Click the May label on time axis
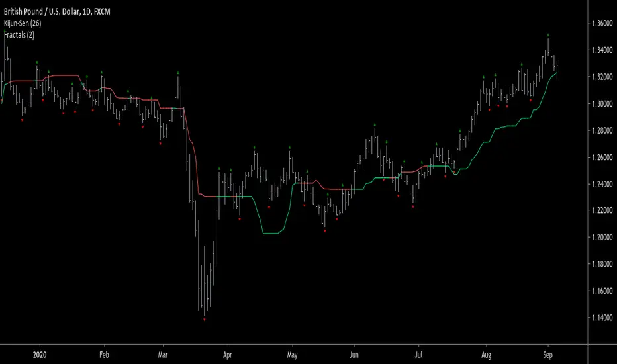The image size is (617, 364). click(292, 355)
